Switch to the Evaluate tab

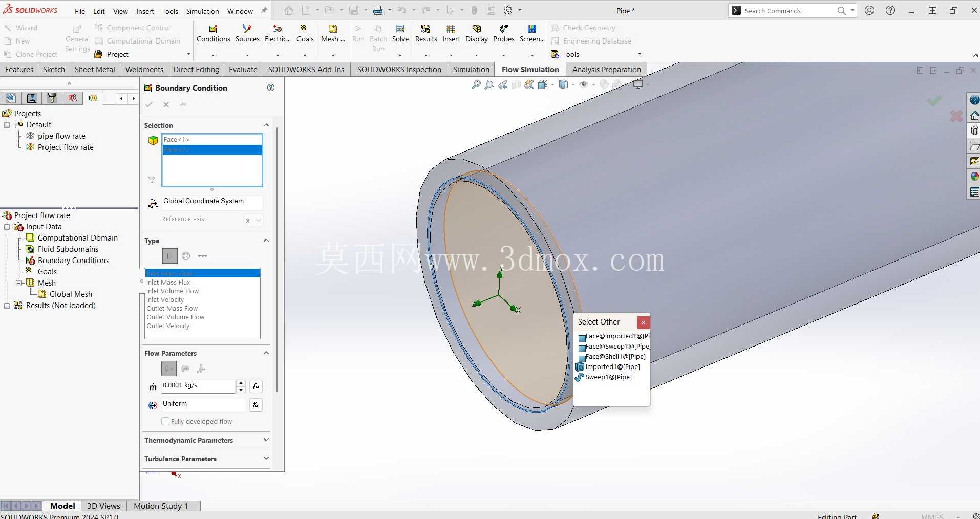243,70
